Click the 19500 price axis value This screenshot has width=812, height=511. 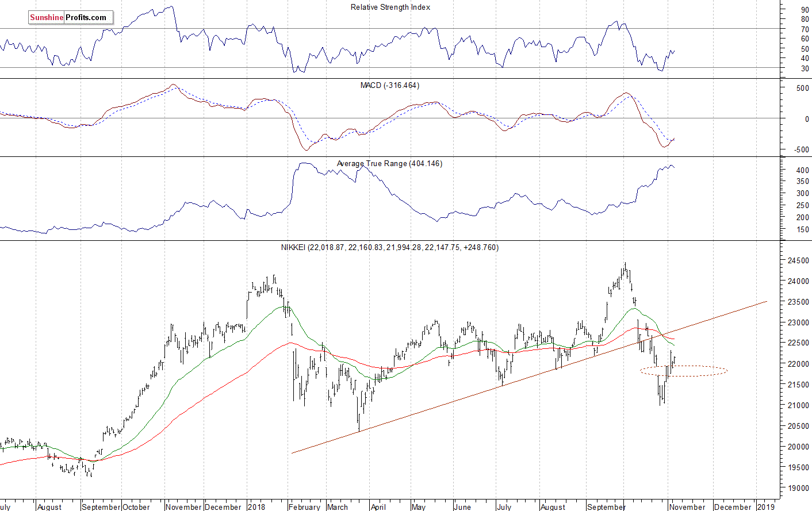[x=797, y=467]
